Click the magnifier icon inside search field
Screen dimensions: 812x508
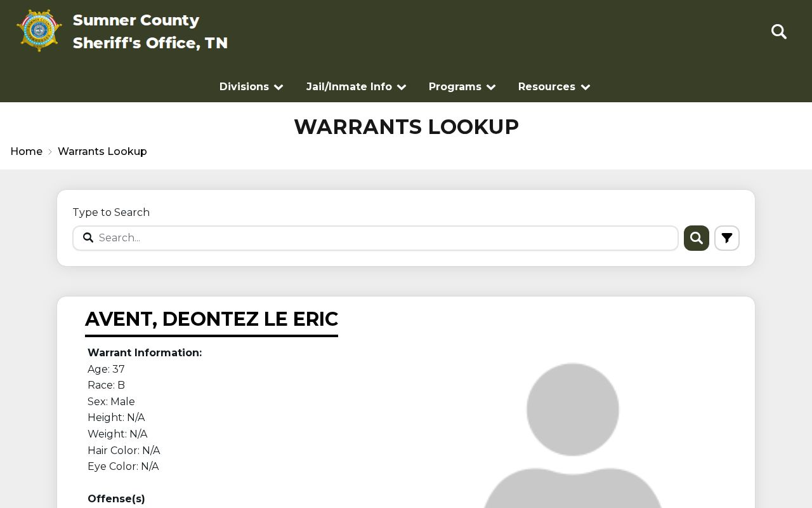[88, 237]
